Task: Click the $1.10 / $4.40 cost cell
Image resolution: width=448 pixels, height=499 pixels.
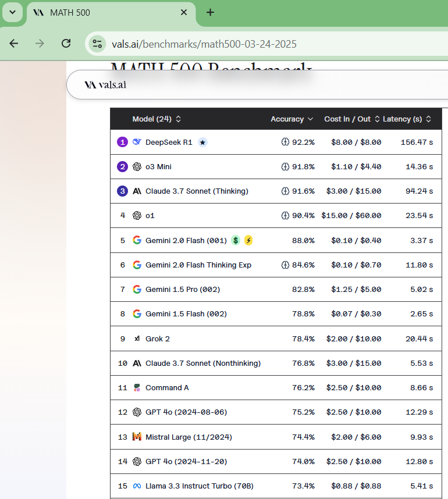Action: point(356,166)
